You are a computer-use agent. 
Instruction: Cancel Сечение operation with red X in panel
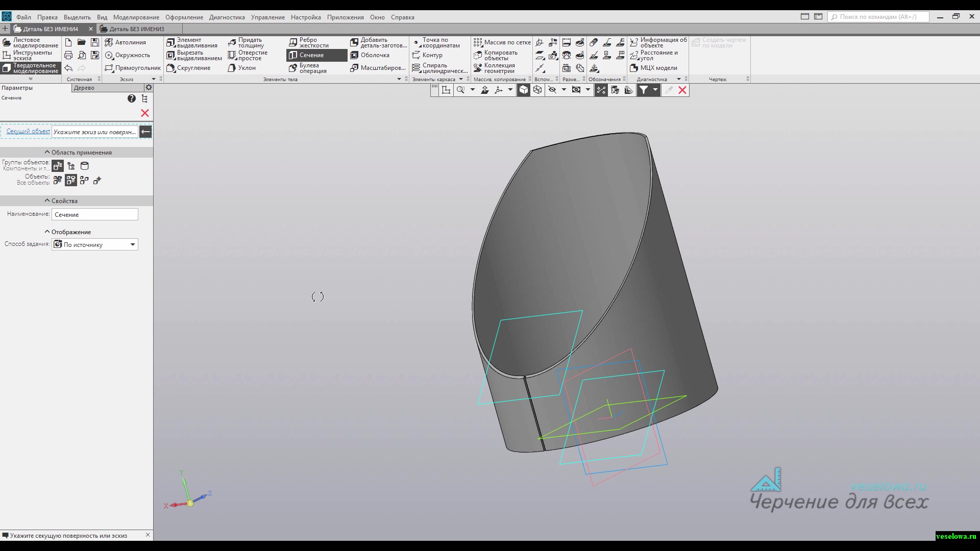pos(145,113)
